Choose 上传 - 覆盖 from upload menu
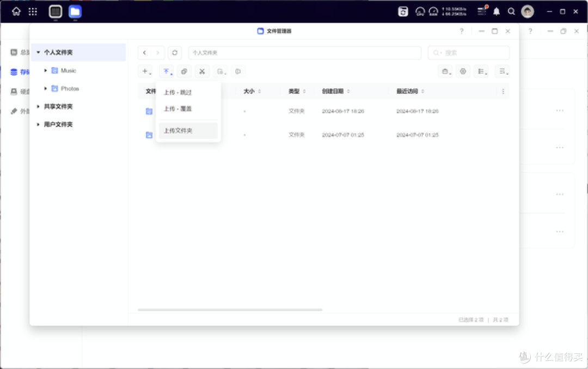This screenshot has width=588, height=369. (188, 109)
